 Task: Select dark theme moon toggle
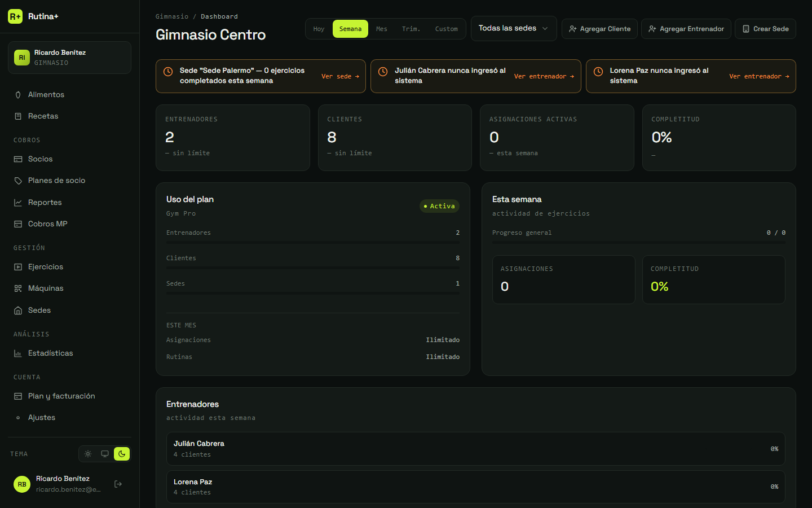(x=122, y=454)
